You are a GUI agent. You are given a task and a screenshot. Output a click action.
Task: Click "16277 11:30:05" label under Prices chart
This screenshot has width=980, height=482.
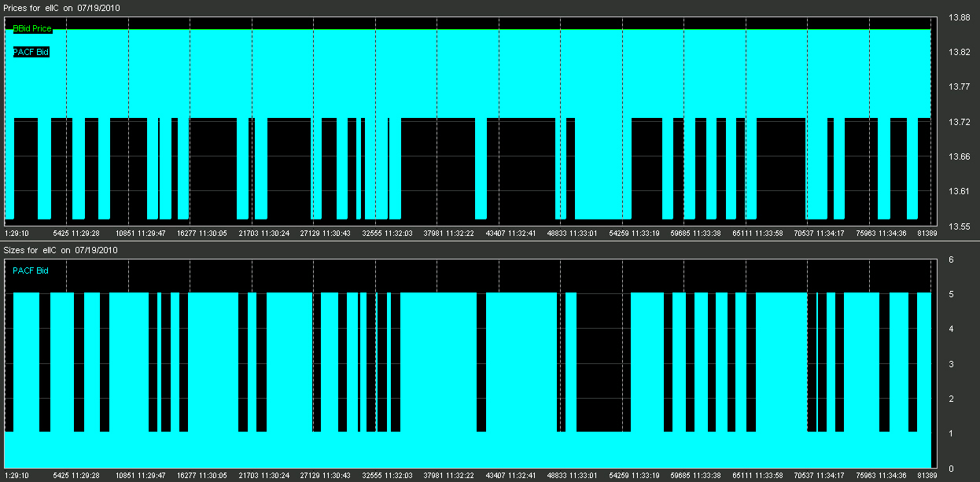[202, 234]
